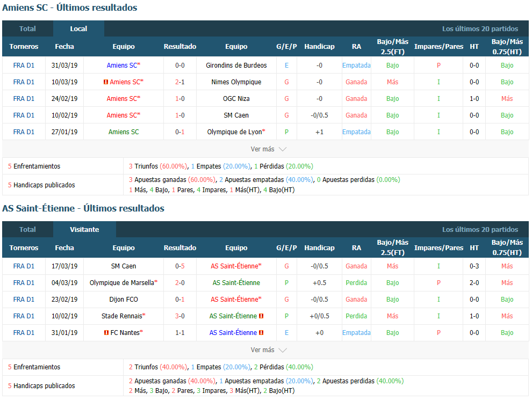Open FRA D1 league link for 31/03/19
The image size is (532, 401).
24,65
